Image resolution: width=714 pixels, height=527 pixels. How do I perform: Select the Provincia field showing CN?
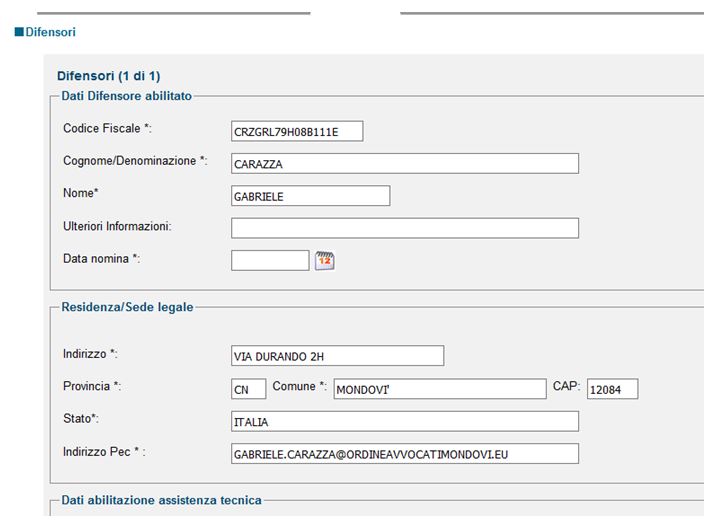coord(248,390)
